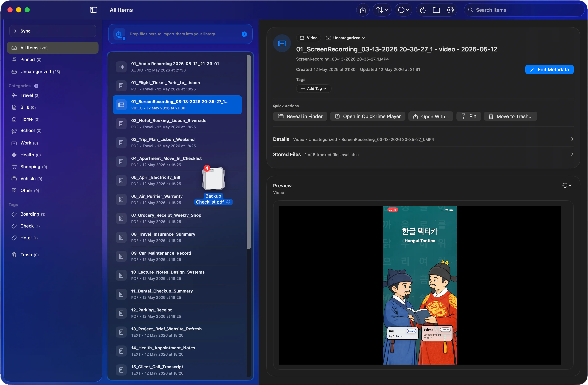Click the import icon in drop zone
The height and width of the screenshot is (385, 588).
(119, 34)
